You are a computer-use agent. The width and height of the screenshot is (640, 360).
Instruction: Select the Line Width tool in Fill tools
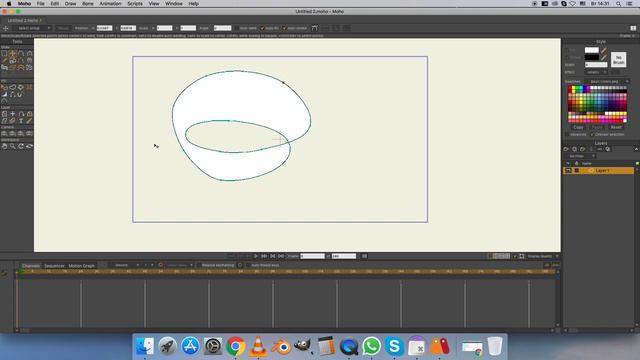click(x=4, y=95)
